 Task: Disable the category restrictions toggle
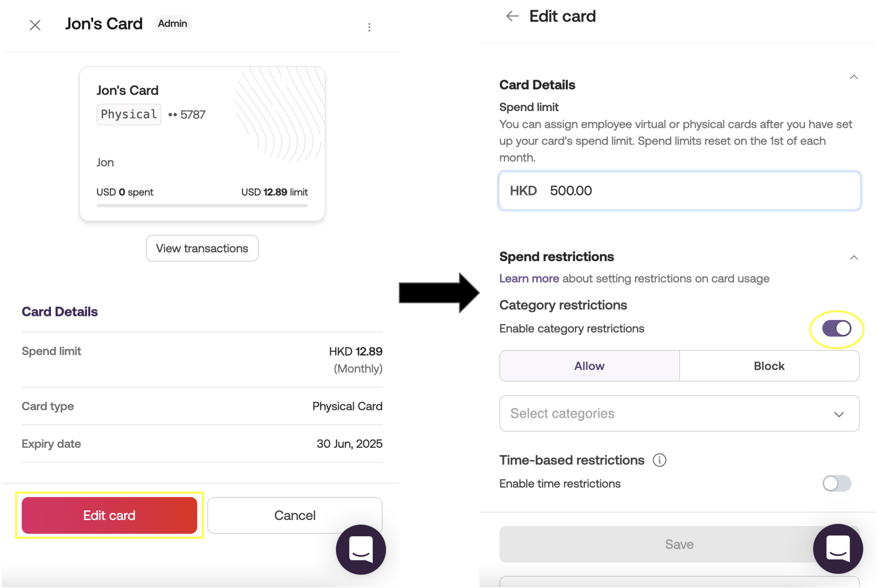click(x=836, y=329)
